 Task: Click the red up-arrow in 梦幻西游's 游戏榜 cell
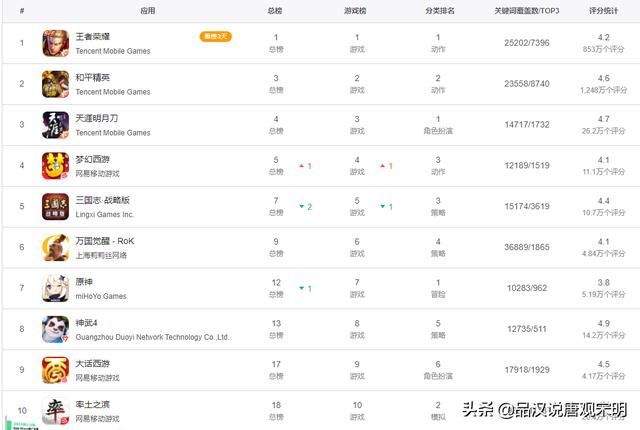382,166
